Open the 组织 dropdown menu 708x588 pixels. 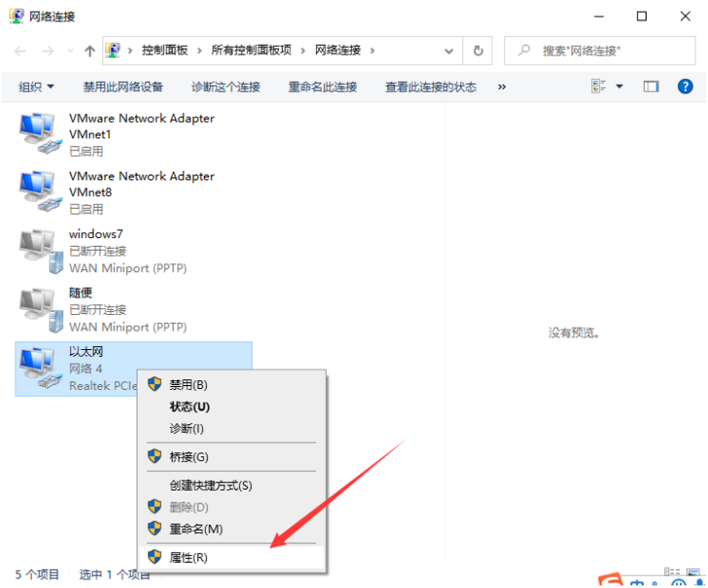coord(36,87)
